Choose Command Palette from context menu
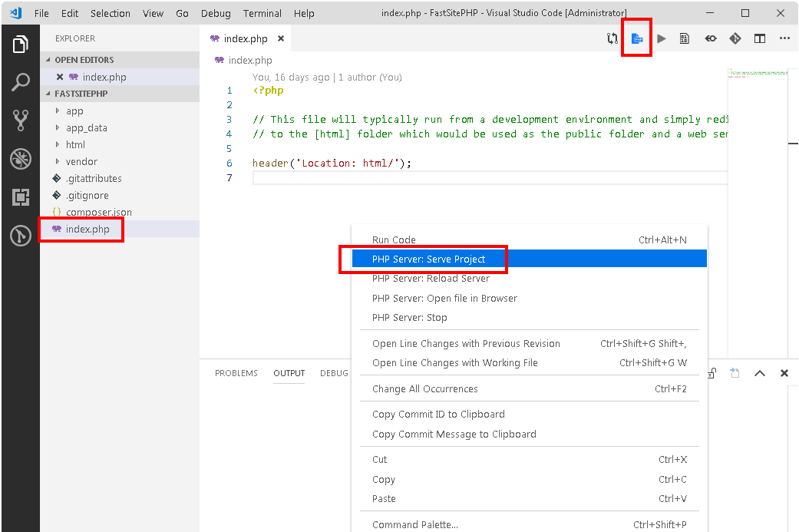Image resolution: width=799 pixels, height=532 pixels. [529, 525]
